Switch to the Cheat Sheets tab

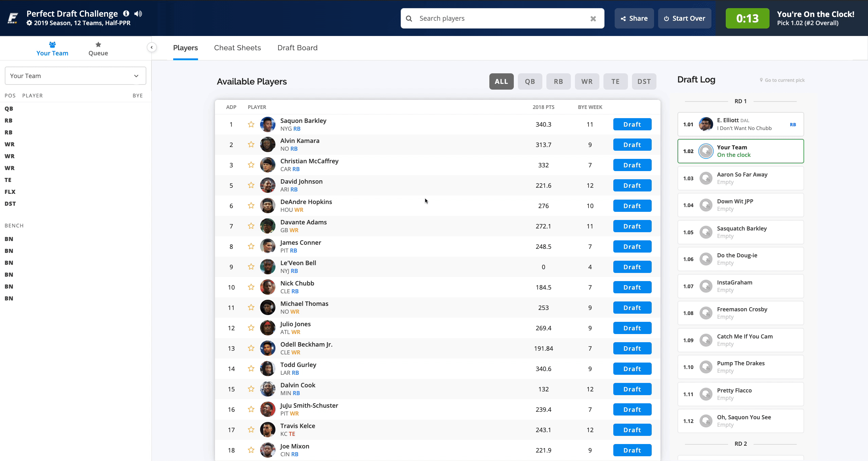[237, 48]
